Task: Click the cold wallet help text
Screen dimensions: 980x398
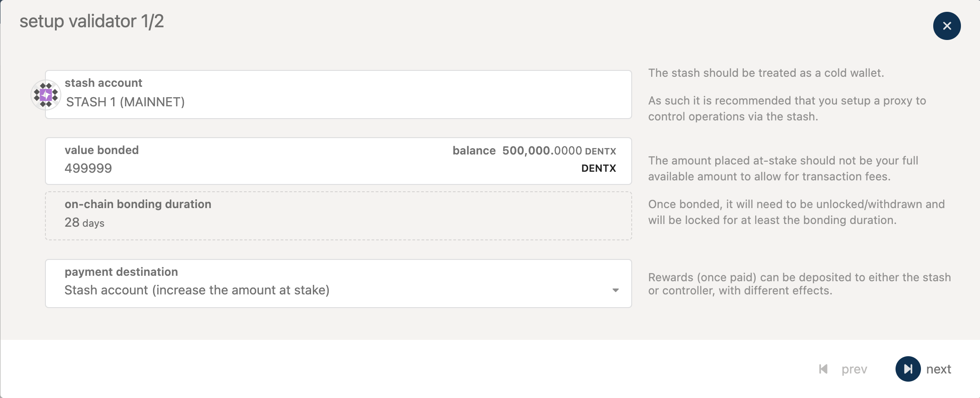Action: coord(766,73)
